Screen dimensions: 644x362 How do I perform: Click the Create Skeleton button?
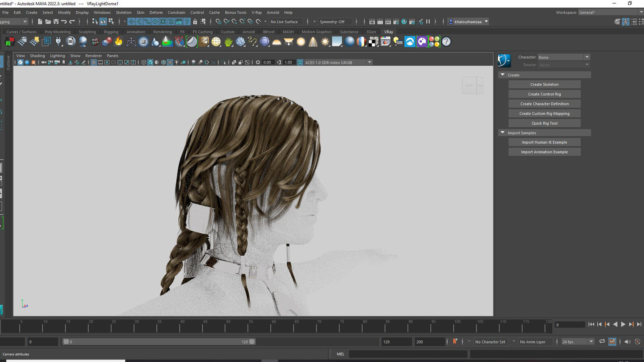click(x=544, y=84)
